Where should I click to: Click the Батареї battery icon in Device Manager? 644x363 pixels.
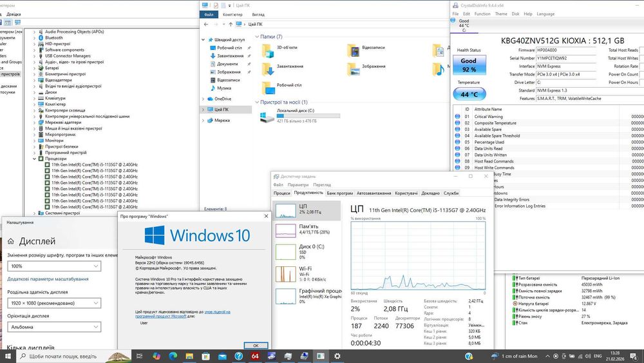[41, 68]
